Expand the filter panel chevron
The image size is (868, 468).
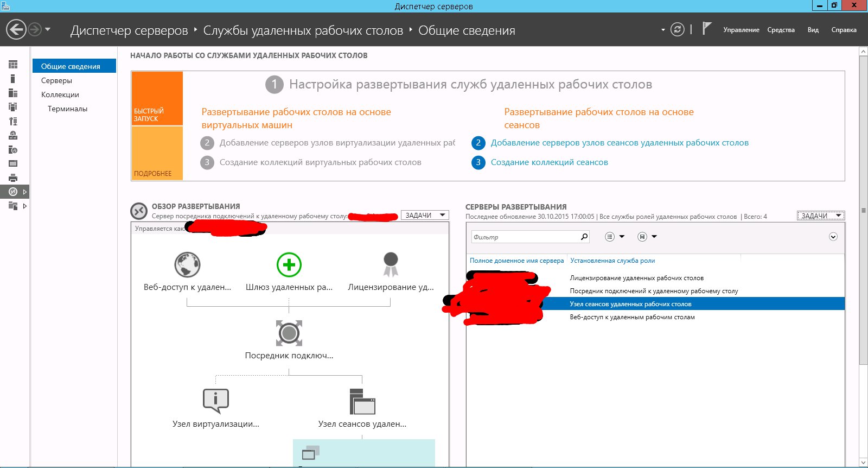[833, 237]
